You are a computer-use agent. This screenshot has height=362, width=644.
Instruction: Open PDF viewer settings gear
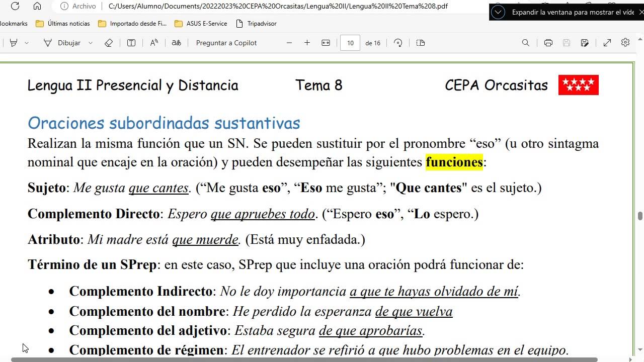click(625, 43)
